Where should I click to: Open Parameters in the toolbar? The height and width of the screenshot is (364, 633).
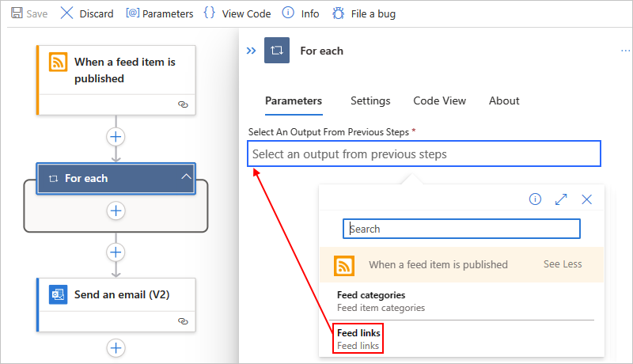click(x=160, y=13)
